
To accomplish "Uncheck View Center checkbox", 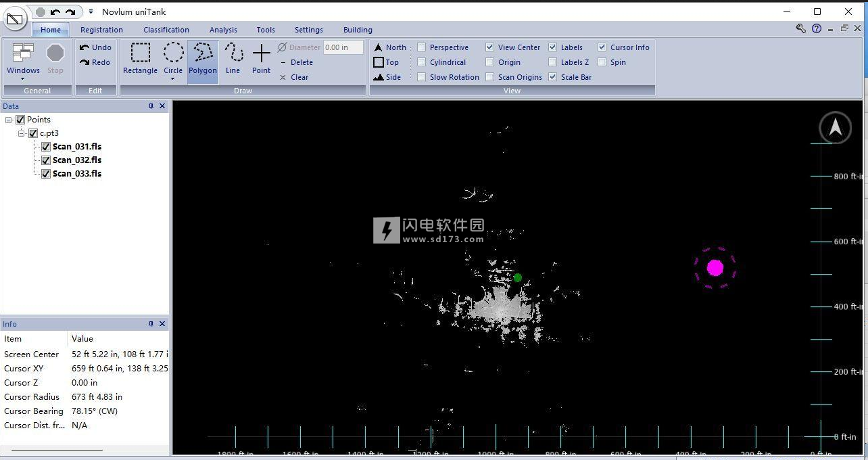I will [x=490, y=47].
